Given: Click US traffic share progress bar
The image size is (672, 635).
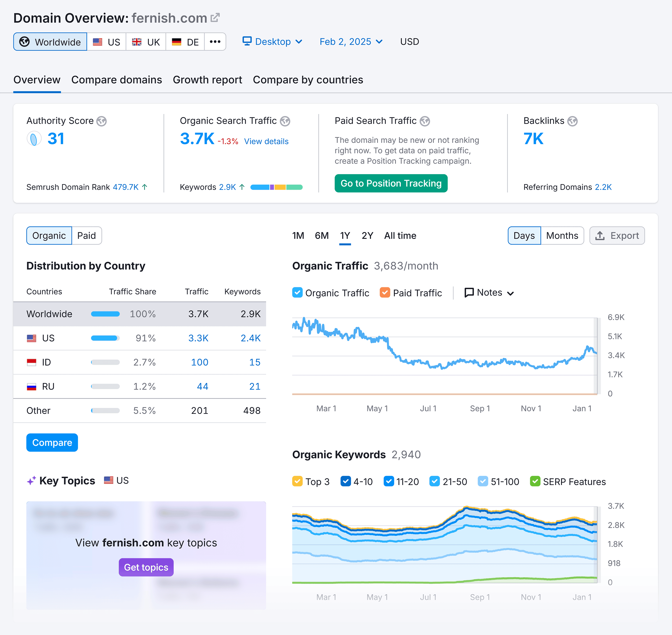Looking at the screenshot, I should tap(105, 338).
